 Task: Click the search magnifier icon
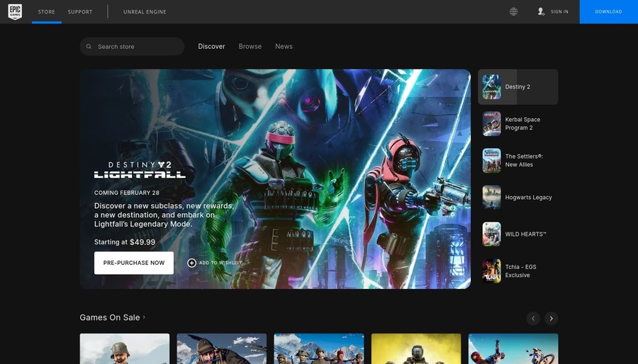(x=89, y=47)
